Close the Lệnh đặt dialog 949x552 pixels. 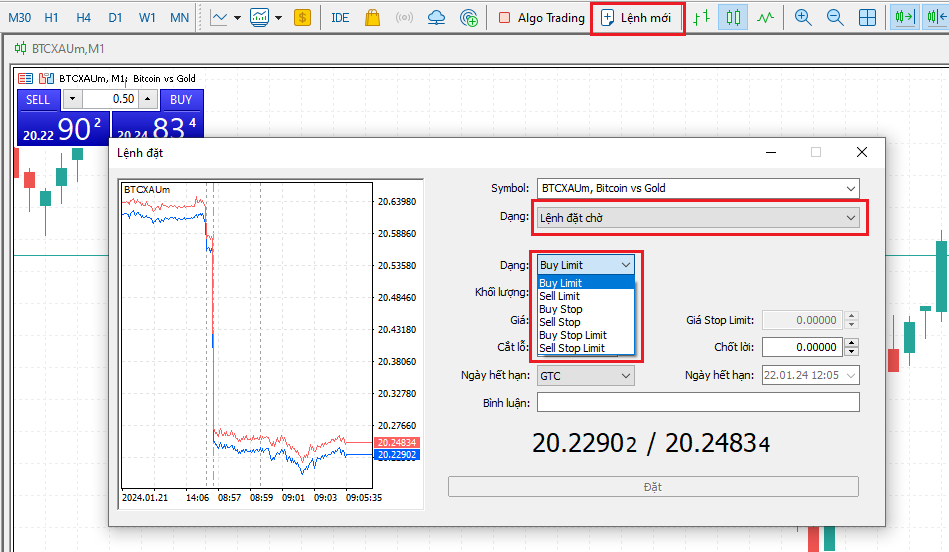(862, 153)
